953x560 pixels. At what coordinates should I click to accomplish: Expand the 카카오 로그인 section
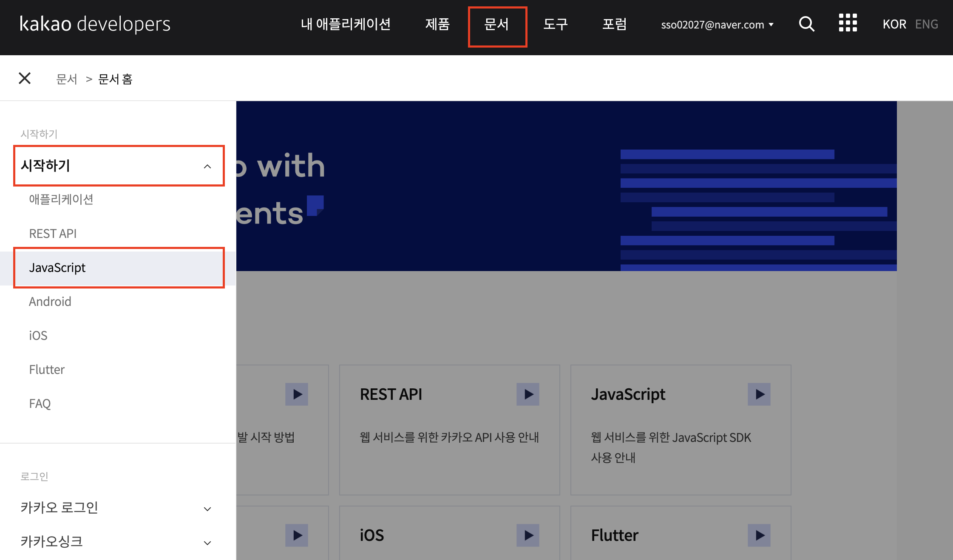(x=207, y=509)
